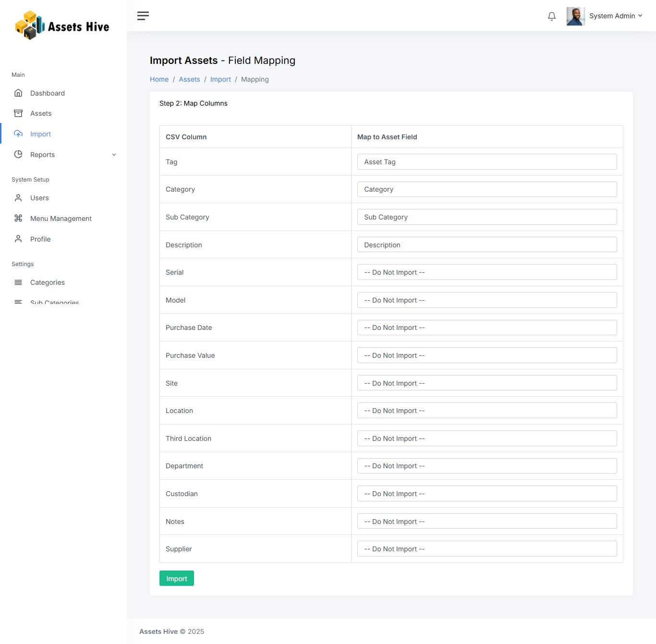The height and width of the screenshot is (644, 656).
Task: Click the Dashboard home icon
Action: coord(18,93)
